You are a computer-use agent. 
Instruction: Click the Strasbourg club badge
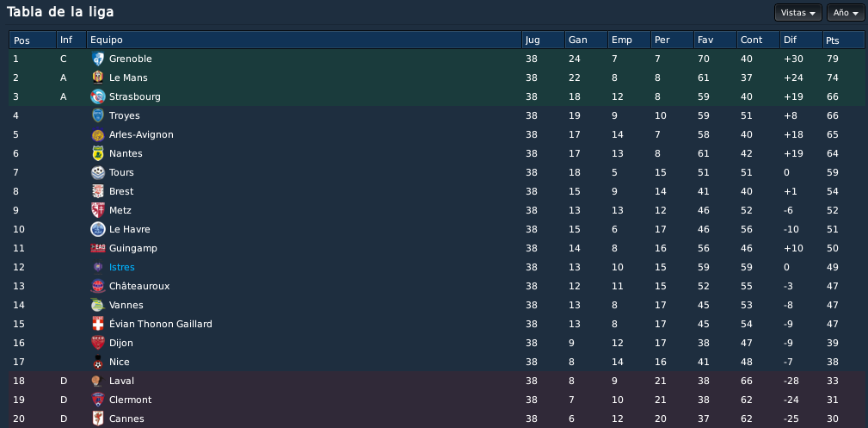(98, 96)
